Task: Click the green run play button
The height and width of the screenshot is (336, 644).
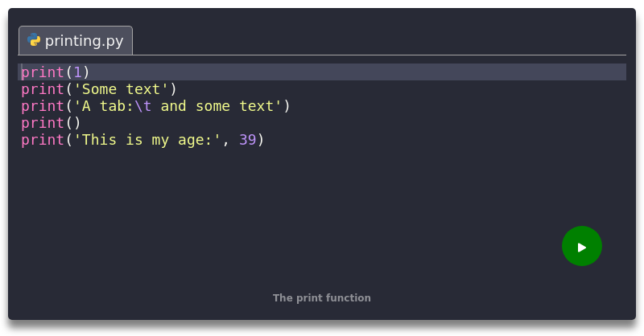Action: (x=581, y=247)
